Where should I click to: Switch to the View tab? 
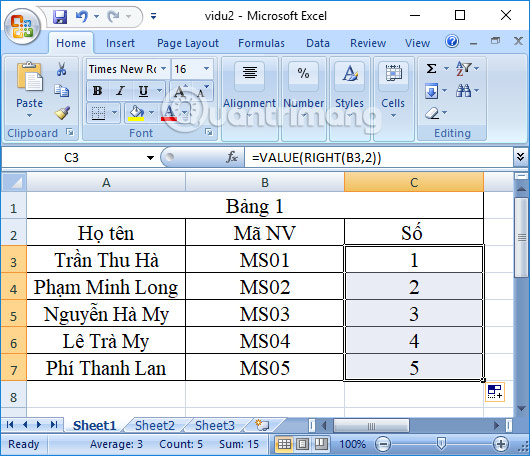(x=417, y=43)
